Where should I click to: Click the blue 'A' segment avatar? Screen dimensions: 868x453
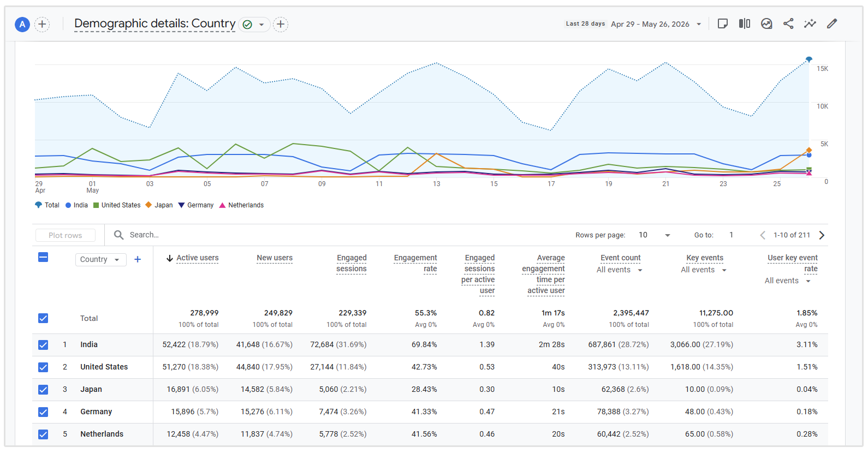click(22, 24)
